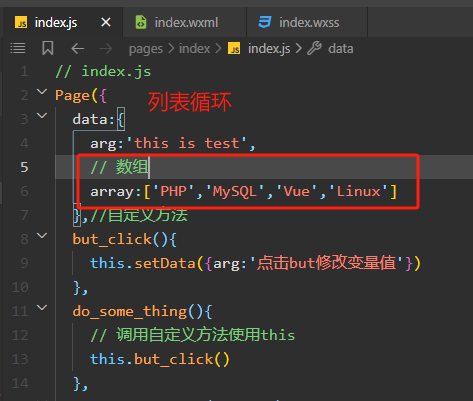The image size is (473, 401).
Task: Toggle the bookmark icon in editor toolbar
Action: 48,48
